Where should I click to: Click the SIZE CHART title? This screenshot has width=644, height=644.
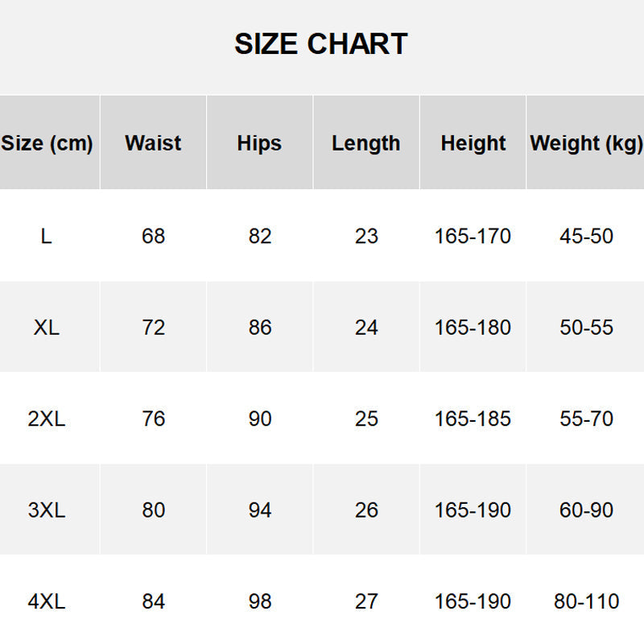pos(321,43)
